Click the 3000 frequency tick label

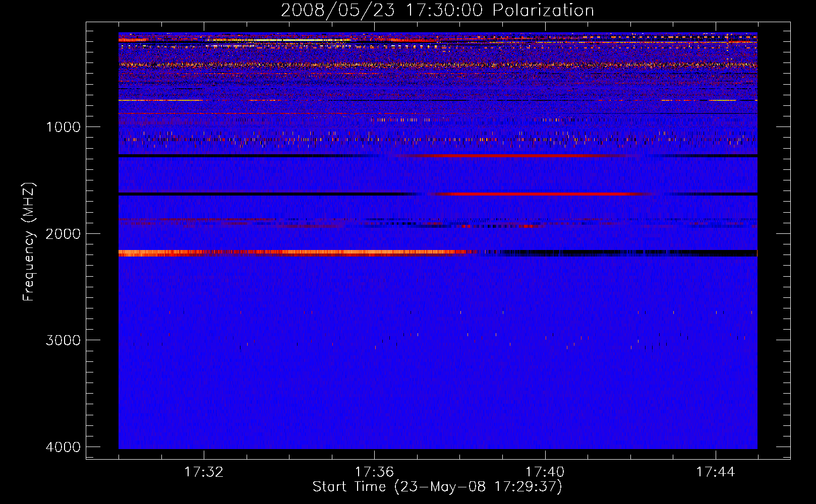coord(63,340)
